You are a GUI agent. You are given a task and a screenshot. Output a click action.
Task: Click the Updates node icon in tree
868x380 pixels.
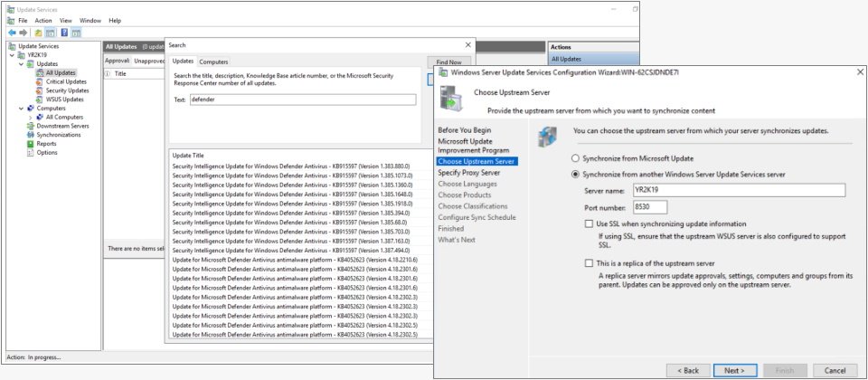point(31,64)
